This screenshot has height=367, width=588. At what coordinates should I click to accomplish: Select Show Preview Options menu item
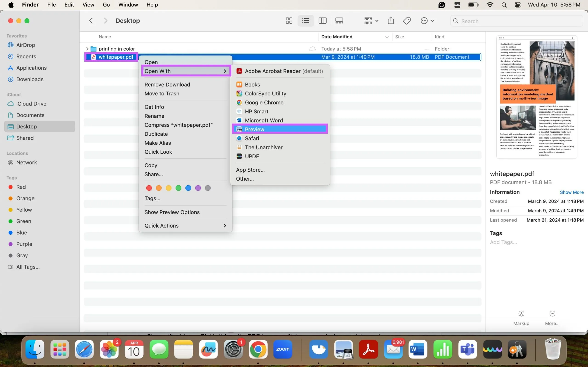pyautogui.click(x=172, y=212)
